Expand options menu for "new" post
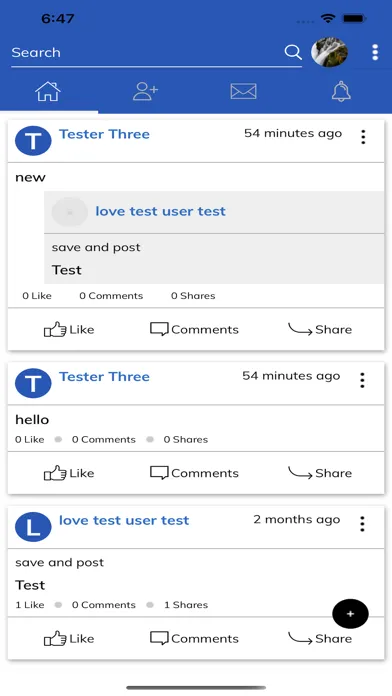This screenshot has width=392, height=696. tap(363, 137)
